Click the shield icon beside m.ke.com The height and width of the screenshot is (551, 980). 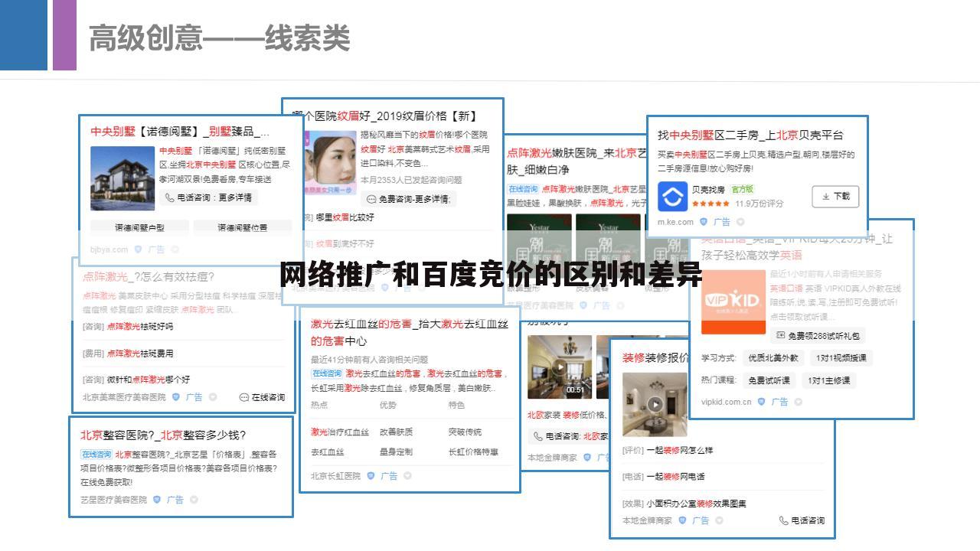click(703, 222)
